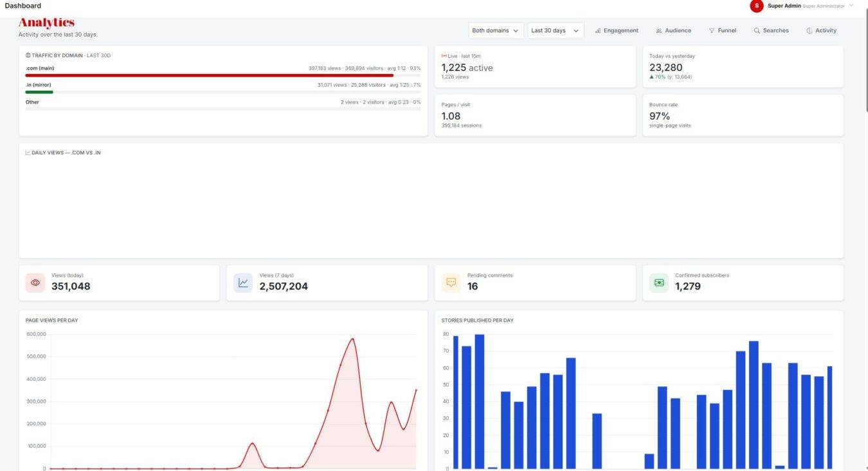
Task: Click the 97% bounce rate value
Action: point(660,116)
